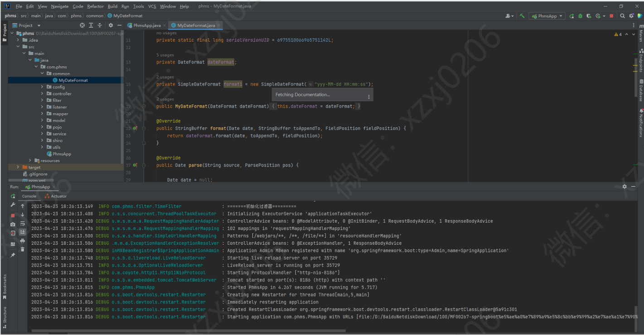Select opened file crosshair in Project panel
This screenshot has width=644, height=335.
[x=82, y=25]
